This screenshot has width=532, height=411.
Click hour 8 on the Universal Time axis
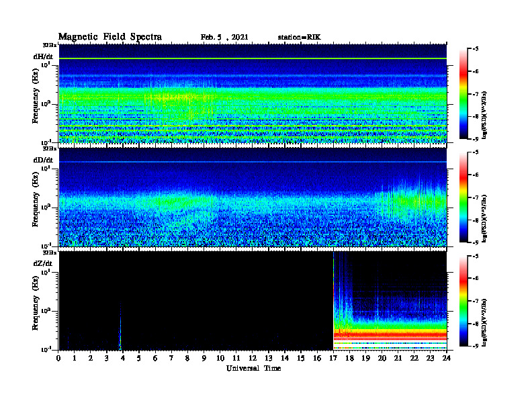(x=187, y=359)
